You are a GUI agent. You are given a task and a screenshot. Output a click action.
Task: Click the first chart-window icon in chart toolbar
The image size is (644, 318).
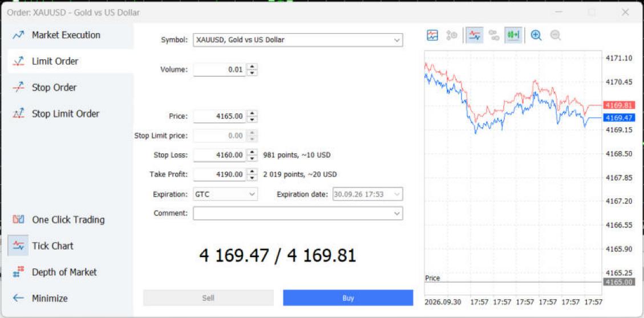[432, 35]
